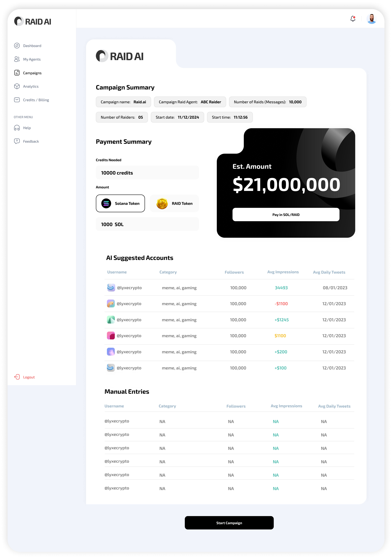Click the Help headphones icon
Viewport: 392px width, 558px height.
click(x=17, y=128)
